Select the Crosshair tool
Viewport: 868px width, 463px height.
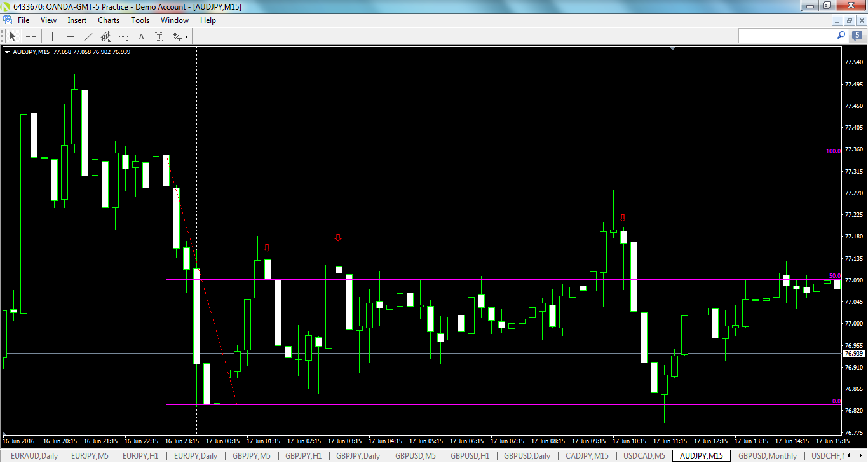[x=31, y=36]
